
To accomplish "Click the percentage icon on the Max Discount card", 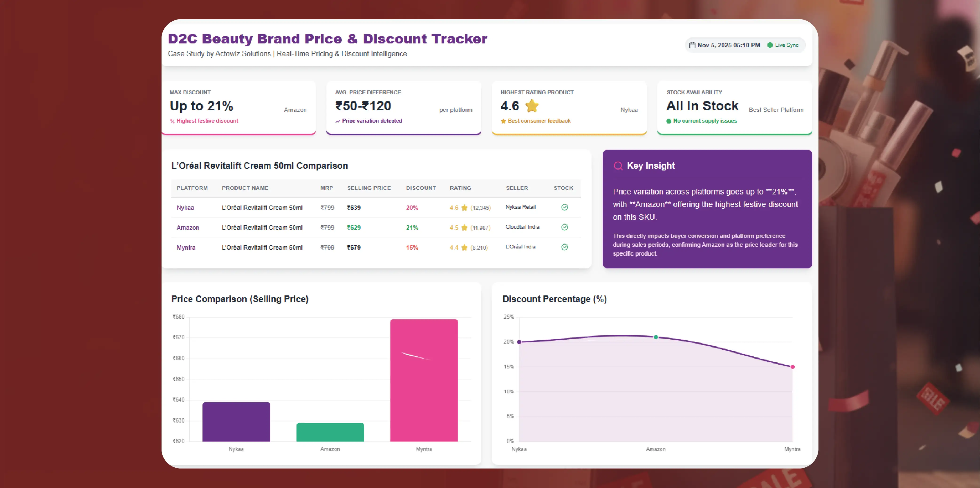I will (172, 121).
